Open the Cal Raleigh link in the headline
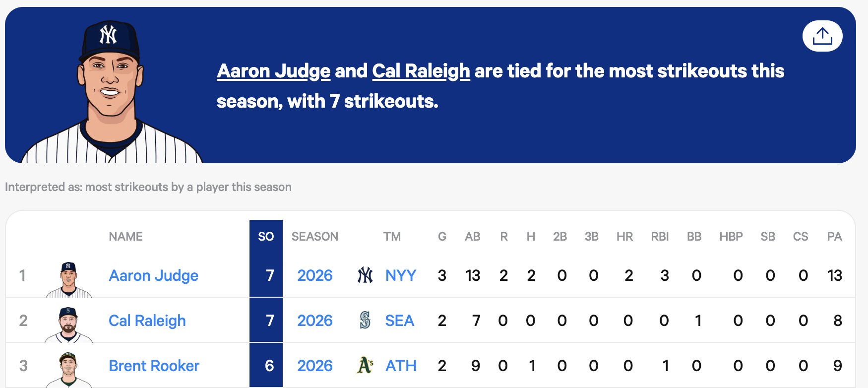 pyautogui.click(x=421, y=71)
